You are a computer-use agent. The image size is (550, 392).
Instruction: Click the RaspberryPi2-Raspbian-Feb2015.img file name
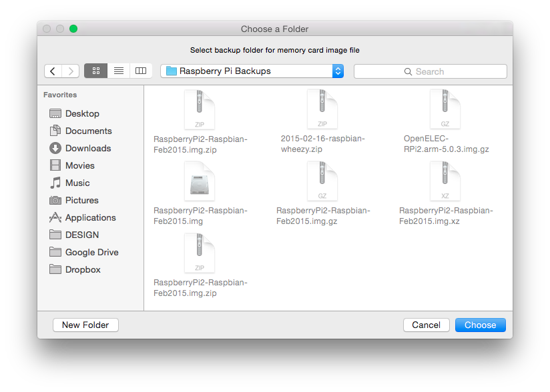pyautogui.click(x=200, y=216)
